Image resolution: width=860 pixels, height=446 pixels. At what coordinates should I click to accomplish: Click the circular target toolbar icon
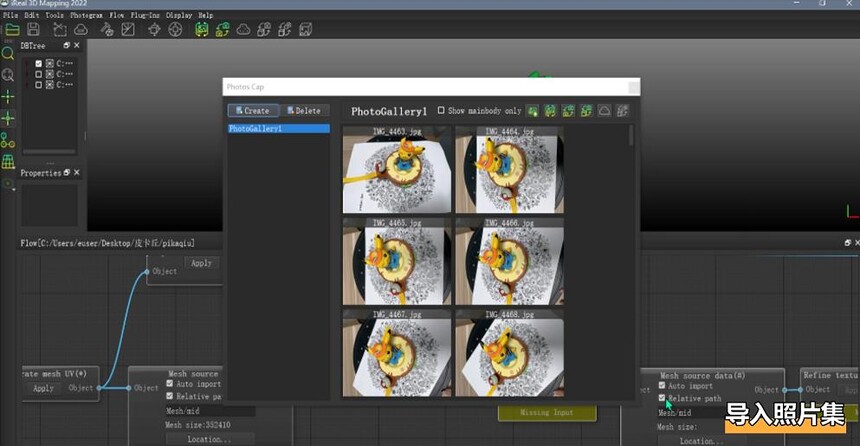click(175, 29)
